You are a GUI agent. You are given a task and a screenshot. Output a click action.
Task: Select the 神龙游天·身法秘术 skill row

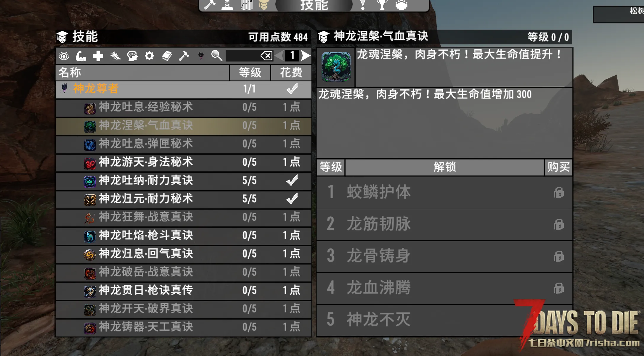coord(183,162)
